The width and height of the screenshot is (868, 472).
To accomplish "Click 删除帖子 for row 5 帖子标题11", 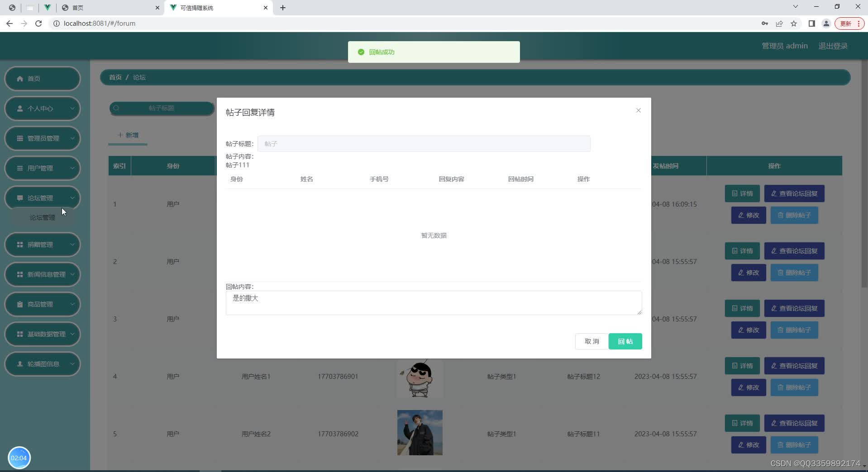I will pos(794,445).
